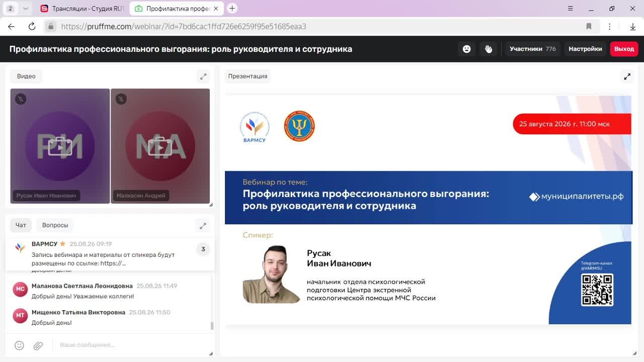644x362 pixels.
Task: Close the Профилактика webinar tab
Action: [x=216, y=9]
